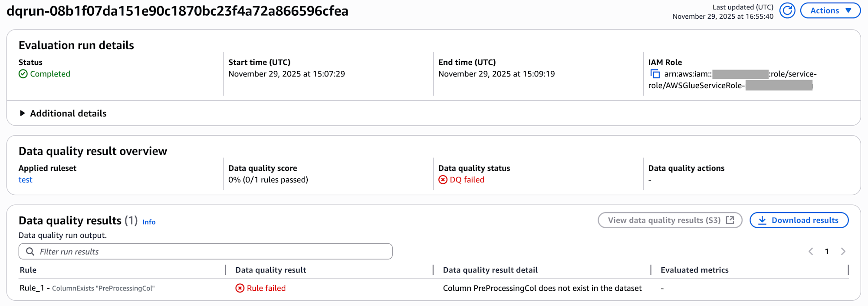
Task: Copy the IAM Role ARN
Action: (655, 74)
